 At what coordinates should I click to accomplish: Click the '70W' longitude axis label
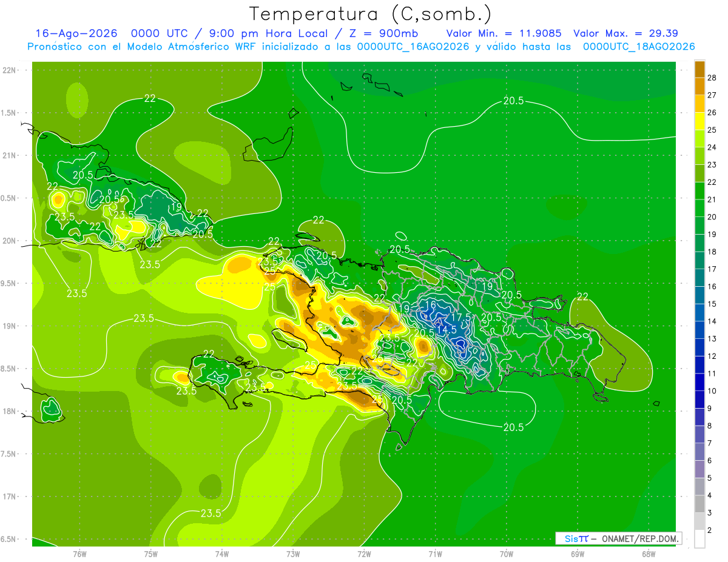[507, 554]
